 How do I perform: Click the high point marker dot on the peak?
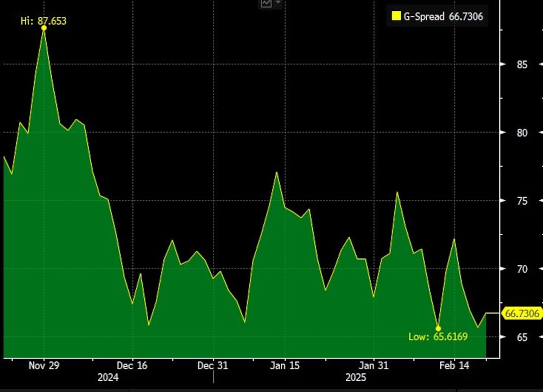(44, 28)
